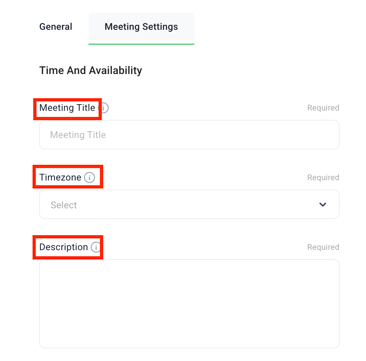This screenshot has height=361, width=366.
Task: Open the Description info tooltip icon
Action: (96, 247)
